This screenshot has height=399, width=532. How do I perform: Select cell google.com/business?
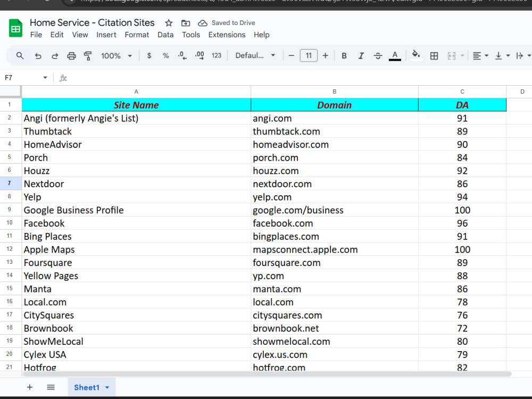point(334,210)
